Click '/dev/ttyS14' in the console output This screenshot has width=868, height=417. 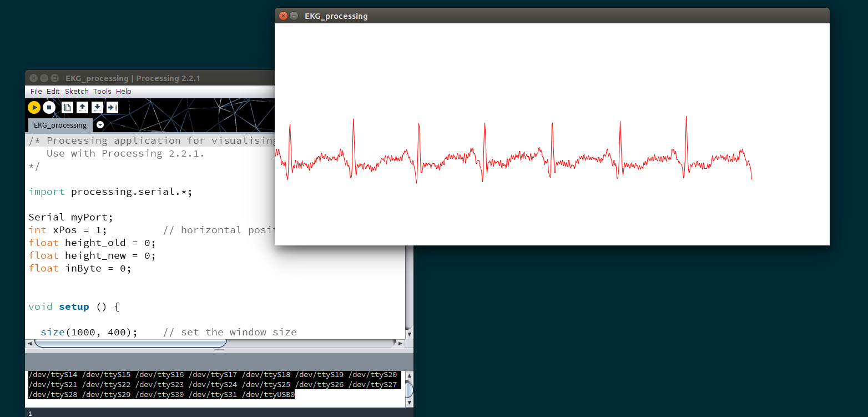[x=53, y=375]
